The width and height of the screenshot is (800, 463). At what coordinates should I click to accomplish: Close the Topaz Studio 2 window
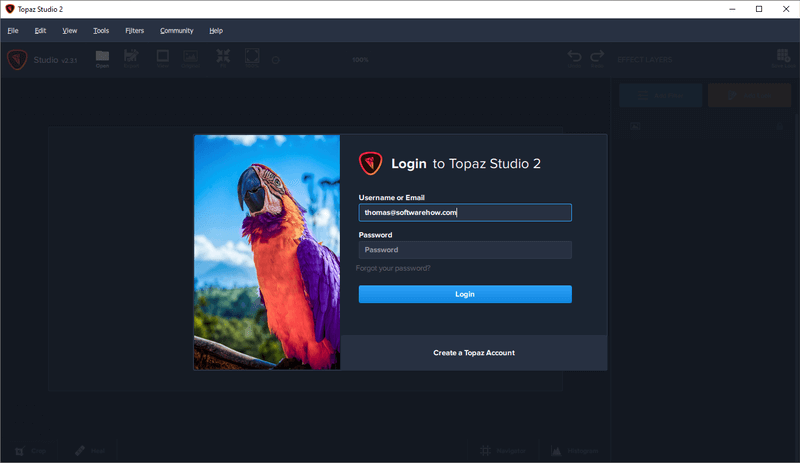[786, 9]
